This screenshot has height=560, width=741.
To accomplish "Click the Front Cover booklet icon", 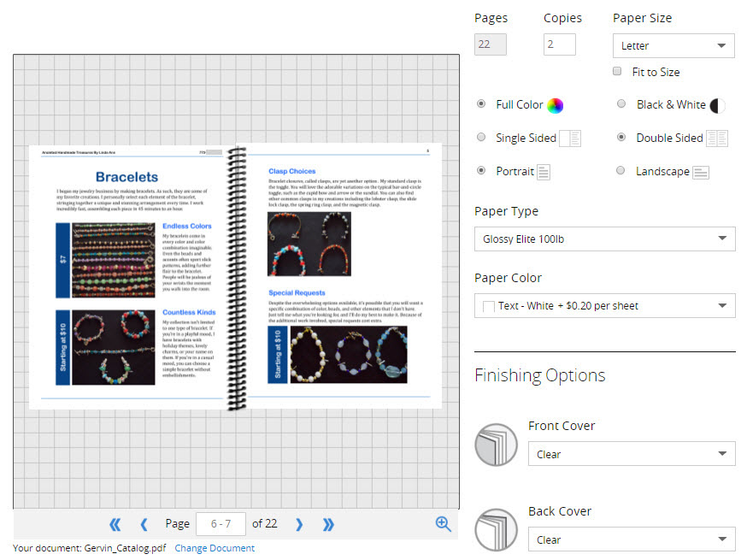I will click(x=496, y=445).
